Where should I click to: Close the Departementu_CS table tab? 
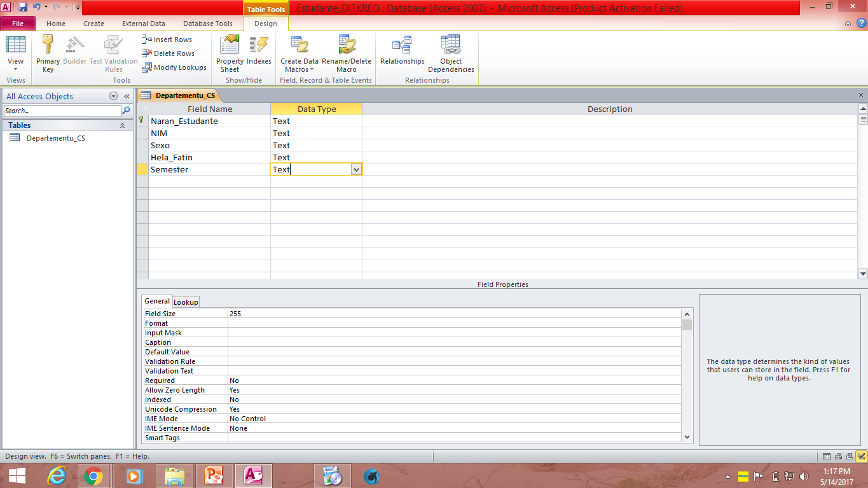pos(861,95)
